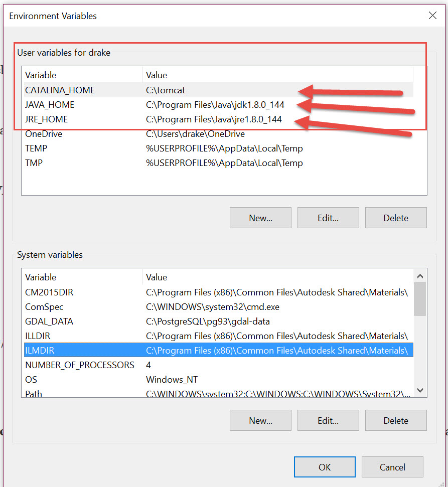The height and width of the screenshot is (487, 448).
Task: Click New under system variables
Action: point(260,420)
